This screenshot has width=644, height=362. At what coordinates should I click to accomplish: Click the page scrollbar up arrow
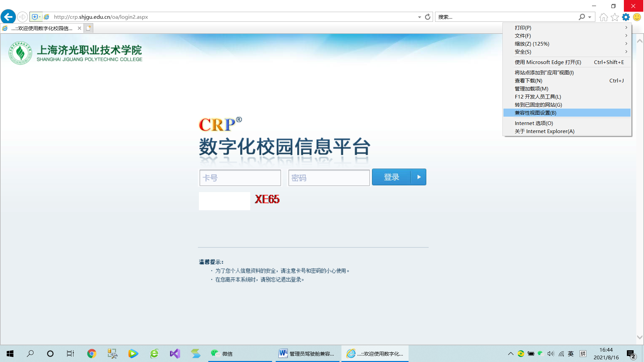click(x=640, y=41)
